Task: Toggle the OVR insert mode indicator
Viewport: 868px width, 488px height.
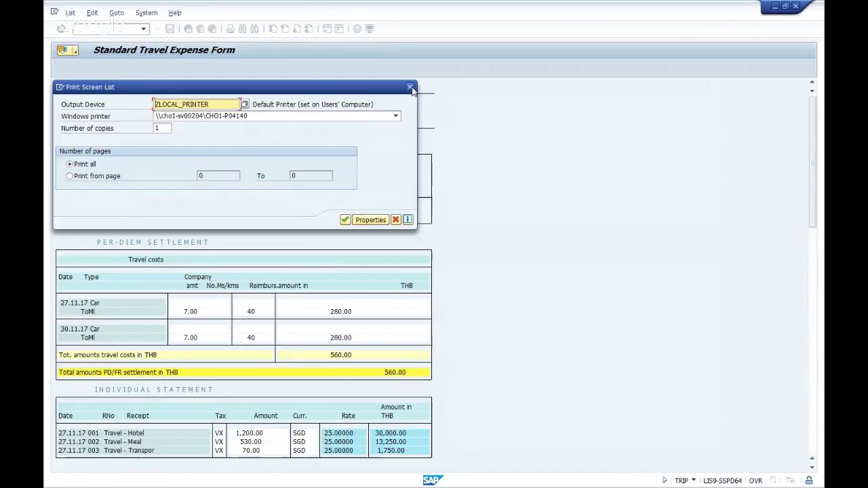Action: pos(755,481)
